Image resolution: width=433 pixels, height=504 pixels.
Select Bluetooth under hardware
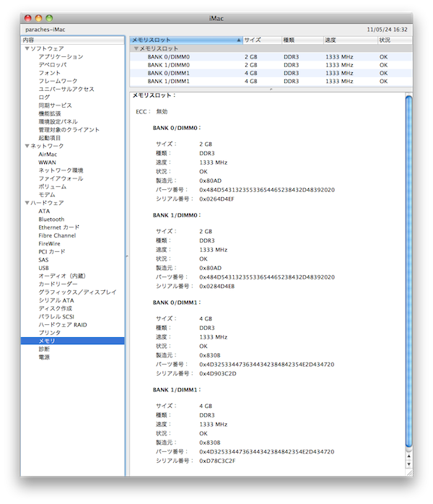coord(51,220)
